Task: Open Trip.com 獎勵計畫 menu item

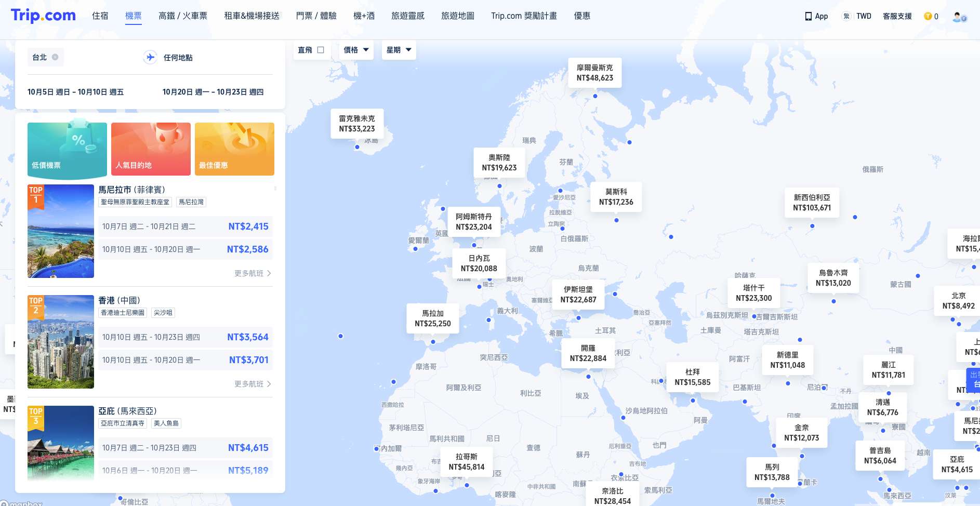Action: click(x=524, y=16)
